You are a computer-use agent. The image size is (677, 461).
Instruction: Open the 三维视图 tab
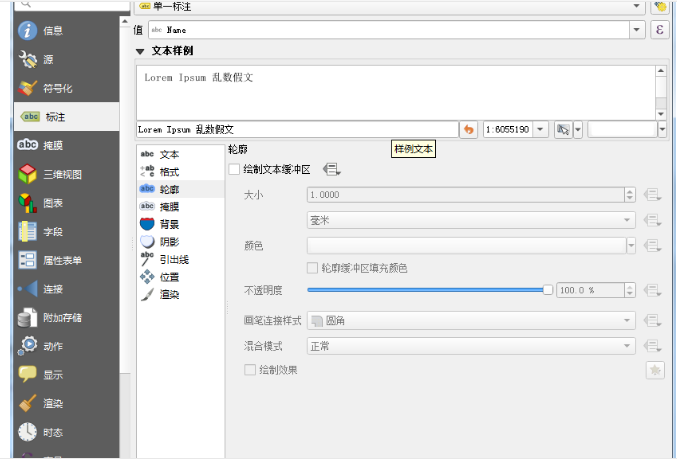(66, 174)
